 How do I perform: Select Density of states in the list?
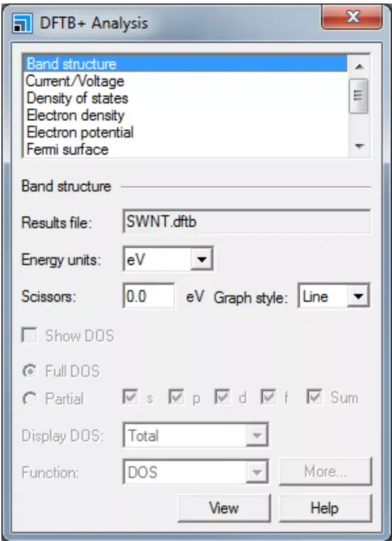186,98
